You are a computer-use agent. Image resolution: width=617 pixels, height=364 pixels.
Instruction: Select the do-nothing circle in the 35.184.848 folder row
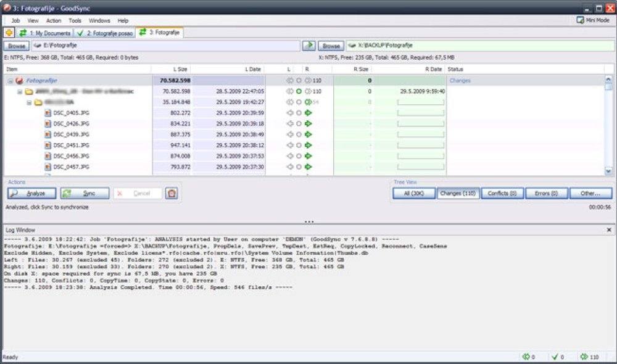click(299, 102)
